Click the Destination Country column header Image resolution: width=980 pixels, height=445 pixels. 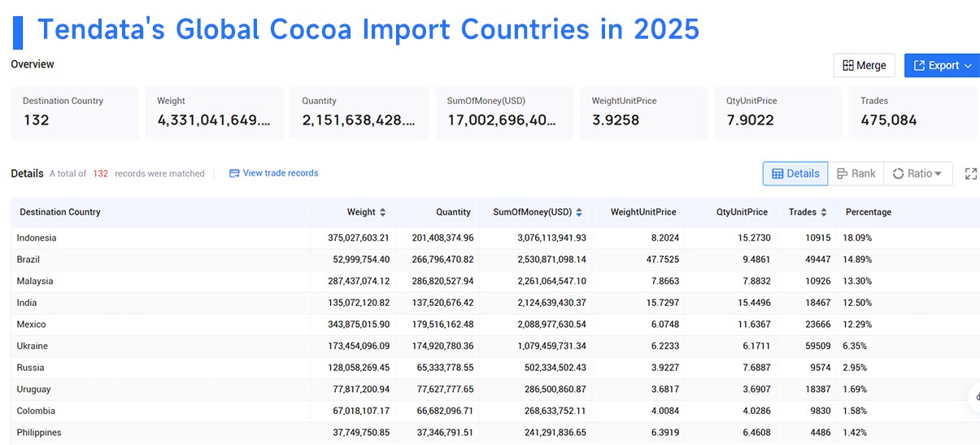60,212
